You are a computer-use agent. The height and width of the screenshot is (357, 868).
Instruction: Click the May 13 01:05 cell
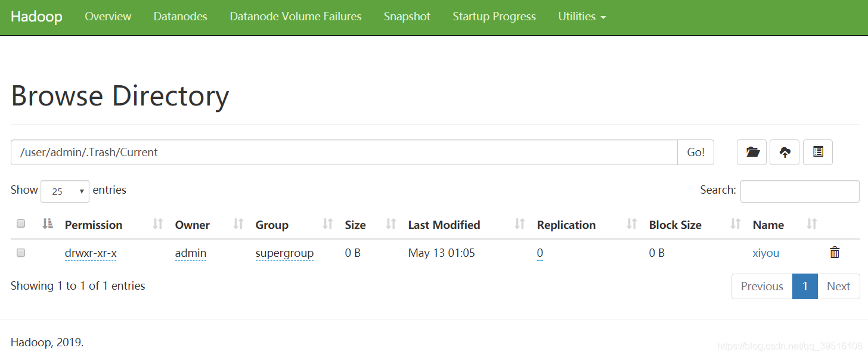coord(442,253)
